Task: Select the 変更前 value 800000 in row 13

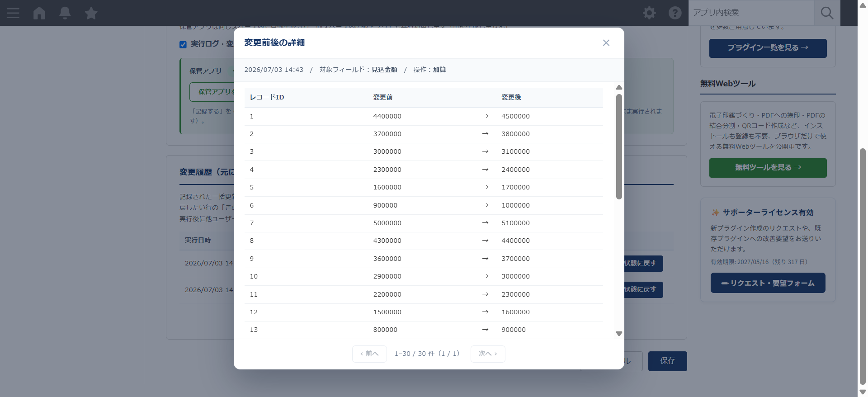Action: point(385,330)
